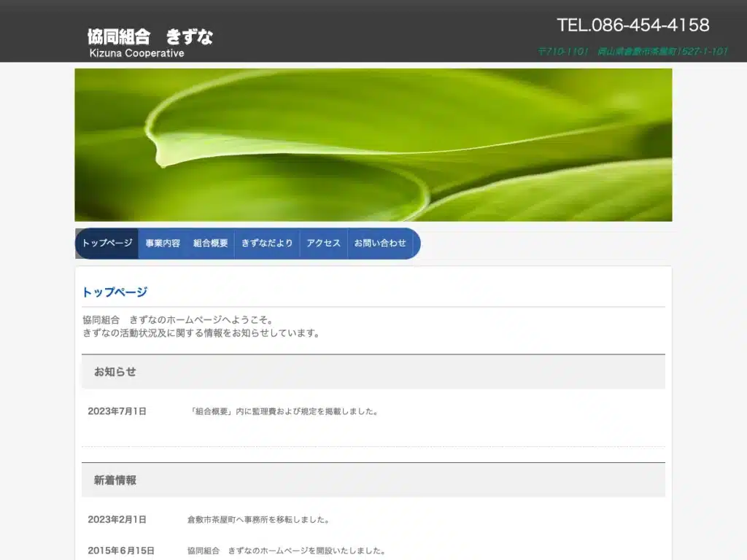This screenshot has width=747, height=560.
Task: Click the line きずなの活動状況及に関する情報をお知らせしています。
Action: [x=201, y=332]
